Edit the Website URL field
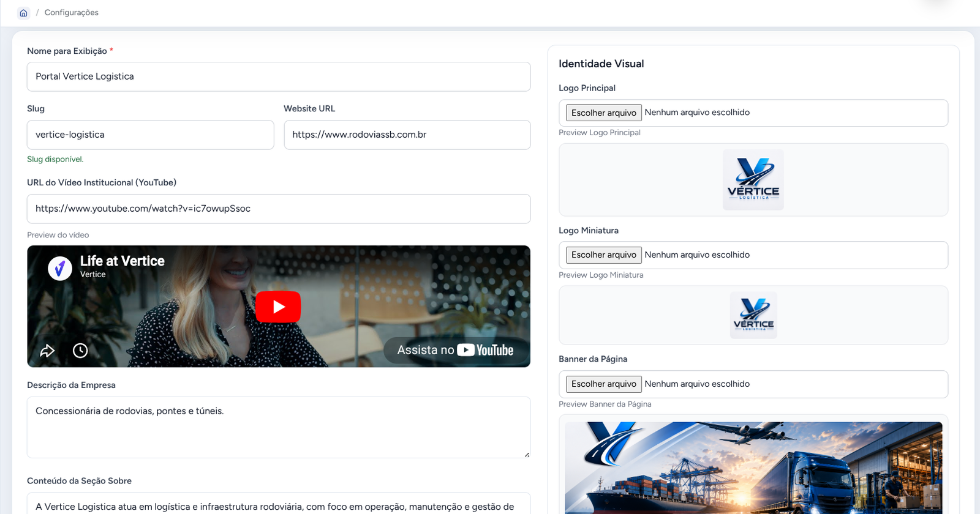 407,135
